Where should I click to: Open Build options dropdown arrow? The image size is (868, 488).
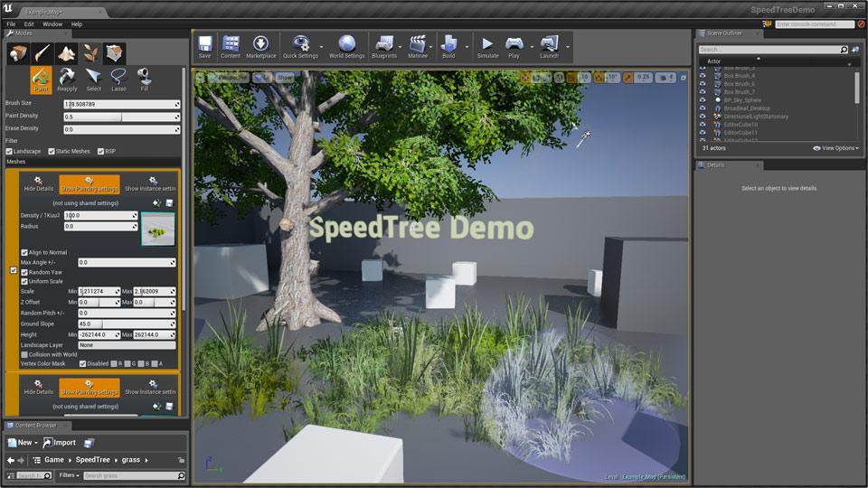click(x=467, y=47)
